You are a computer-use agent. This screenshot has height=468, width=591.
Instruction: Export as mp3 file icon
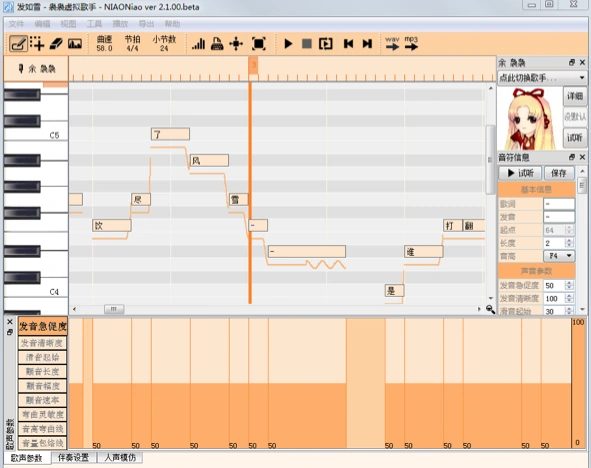pos(411,43)
